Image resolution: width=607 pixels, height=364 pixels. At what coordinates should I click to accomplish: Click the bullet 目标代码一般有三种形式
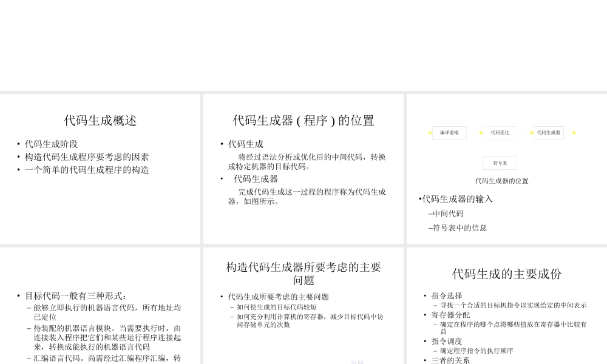(75, 296)
